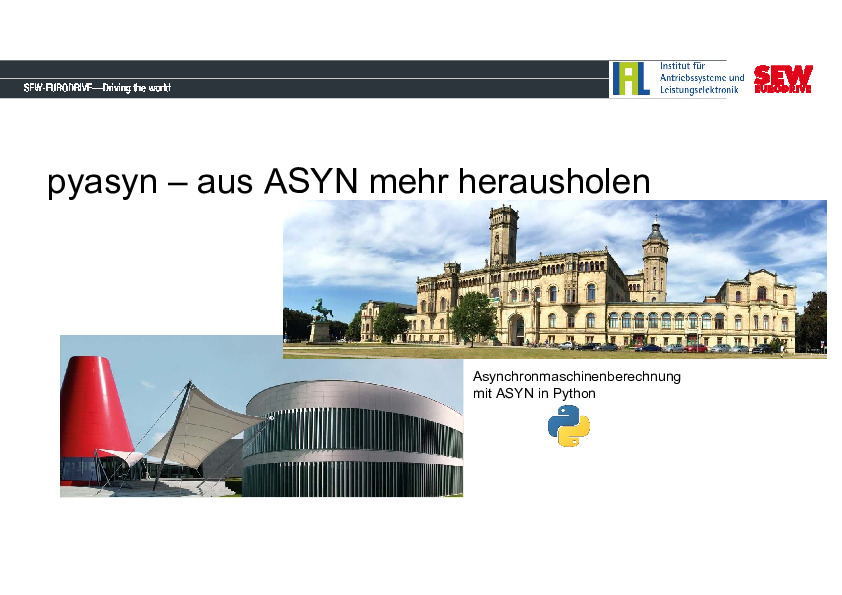The width and height of the screenshot is (842, 595).
Task: Click the horse statue in the university photo
Action: click(x=321, y=310)
